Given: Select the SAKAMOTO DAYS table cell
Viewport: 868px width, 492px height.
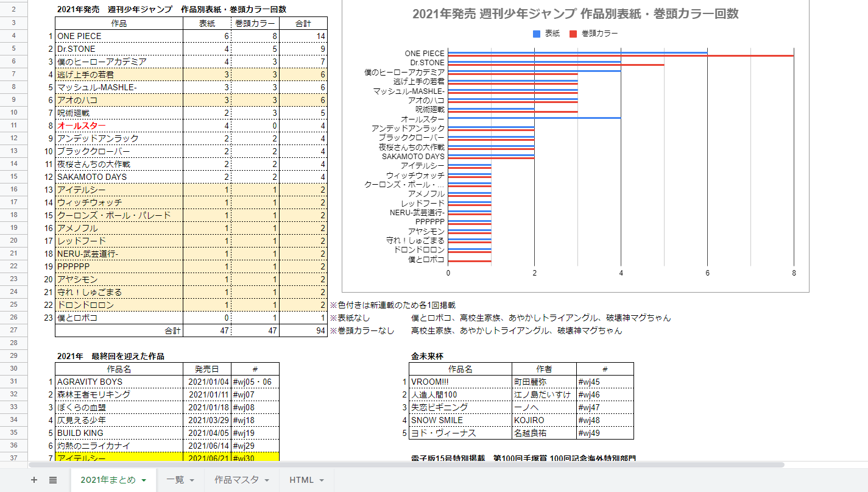Looking at the screenshot, I should pos(119,177).
